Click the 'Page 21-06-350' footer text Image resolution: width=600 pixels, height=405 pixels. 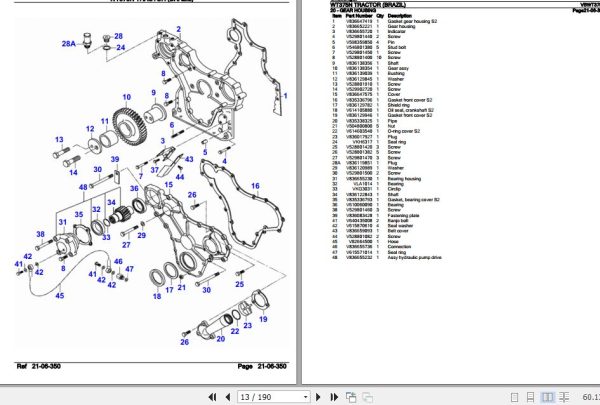tap(262, 366)
